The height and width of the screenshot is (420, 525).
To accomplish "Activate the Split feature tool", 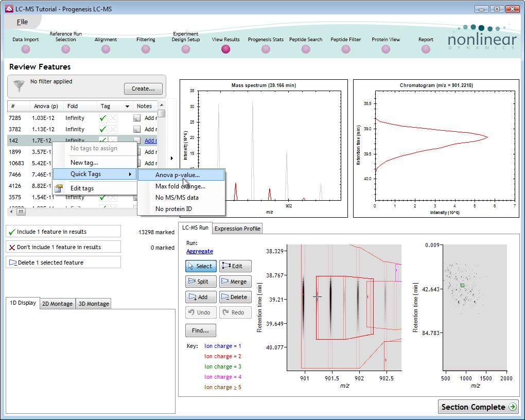I will (x=201, y=282).
